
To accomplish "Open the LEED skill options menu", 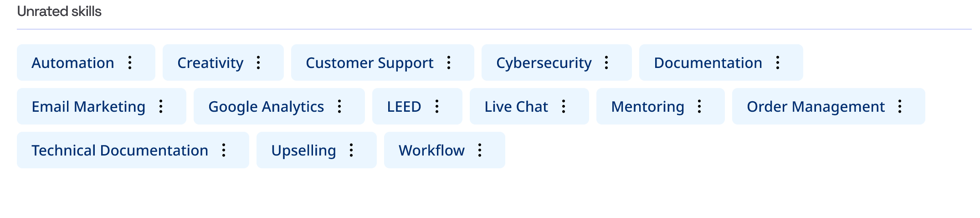I will 437,106.
